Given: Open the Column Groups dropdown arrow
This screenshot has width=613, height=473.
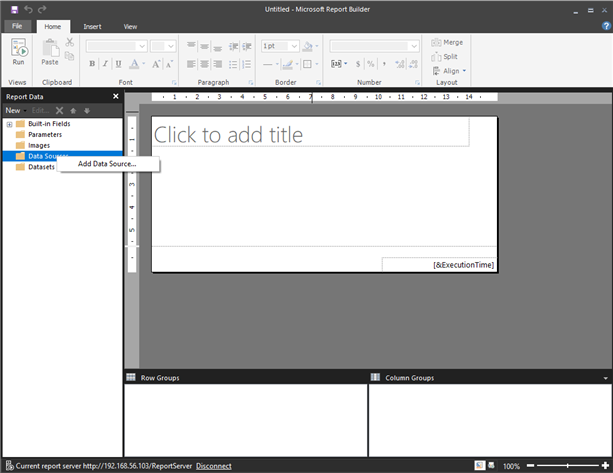Looking at the screenshot, I should pyautogui.click(x=605, y=378).
